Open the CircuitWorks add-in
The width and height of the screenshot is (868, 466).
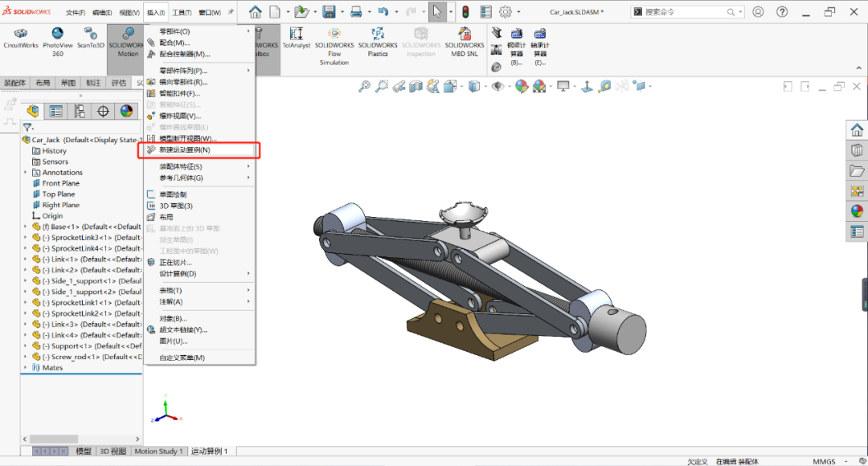tap(20, 39)
